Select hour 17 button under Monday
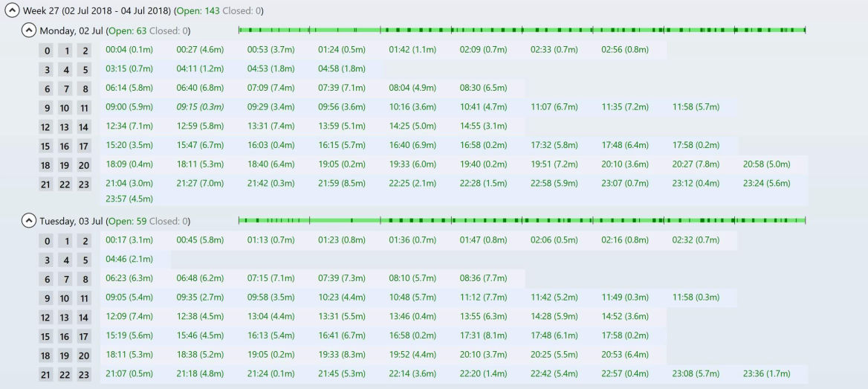 point(83,147)
